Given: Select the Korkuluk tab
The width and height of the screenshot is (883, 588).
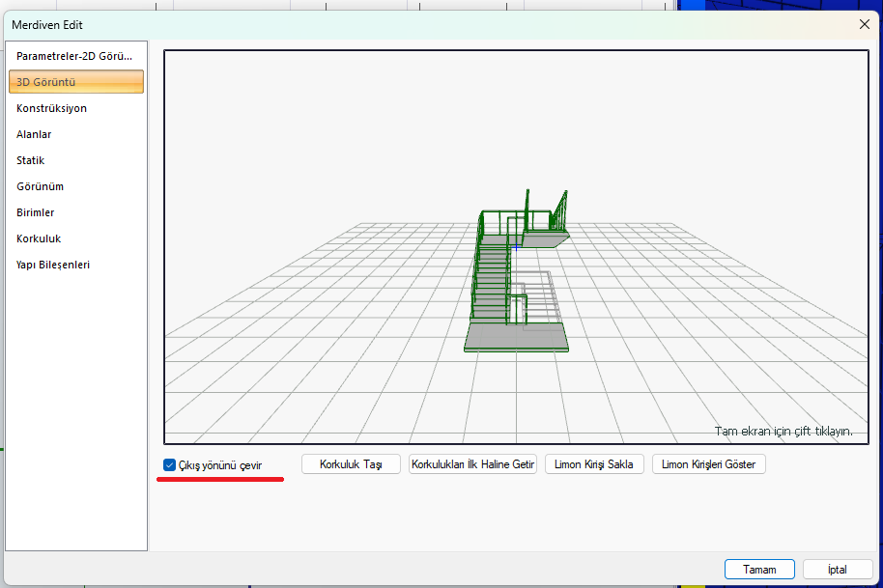Looking at the screenshot, I should click(76, 238).
